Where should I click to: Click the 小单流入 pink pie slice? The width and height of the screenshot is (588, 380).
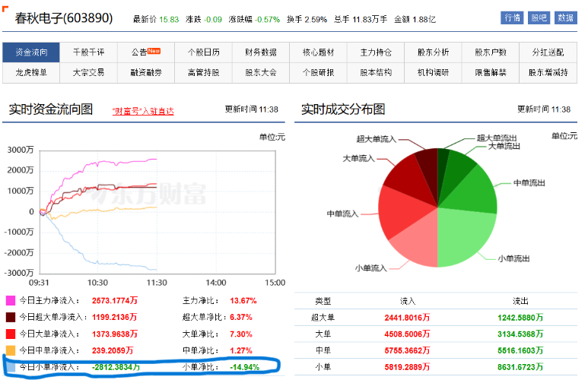coord(418,242)
